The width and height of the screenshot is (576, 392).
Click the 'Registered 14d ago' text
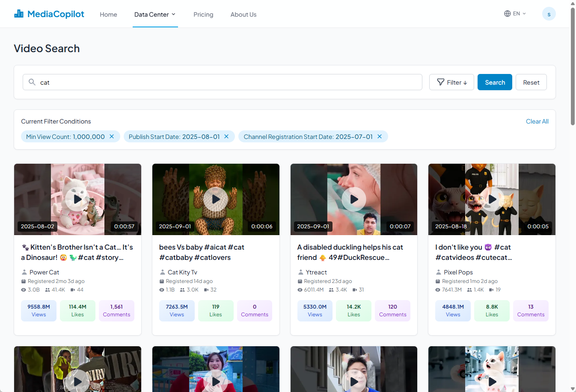point(189,281)
